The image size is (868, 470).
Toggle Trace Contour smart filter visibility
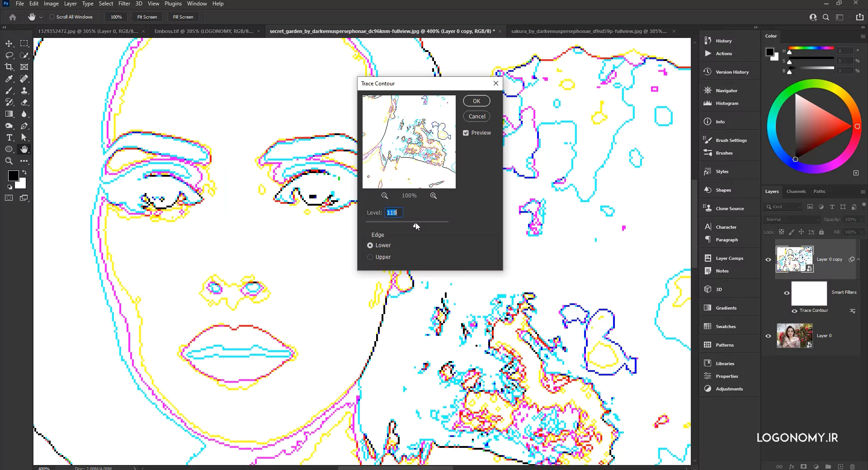click(794, 311)
